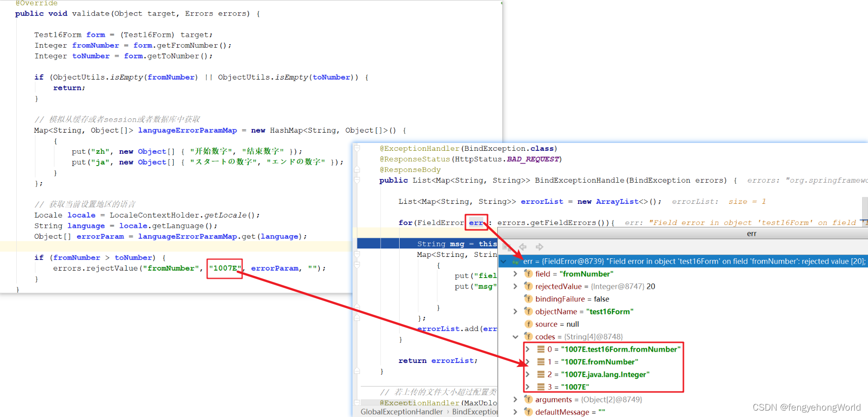Click array element icon of index 1

(x=541, y=362)
